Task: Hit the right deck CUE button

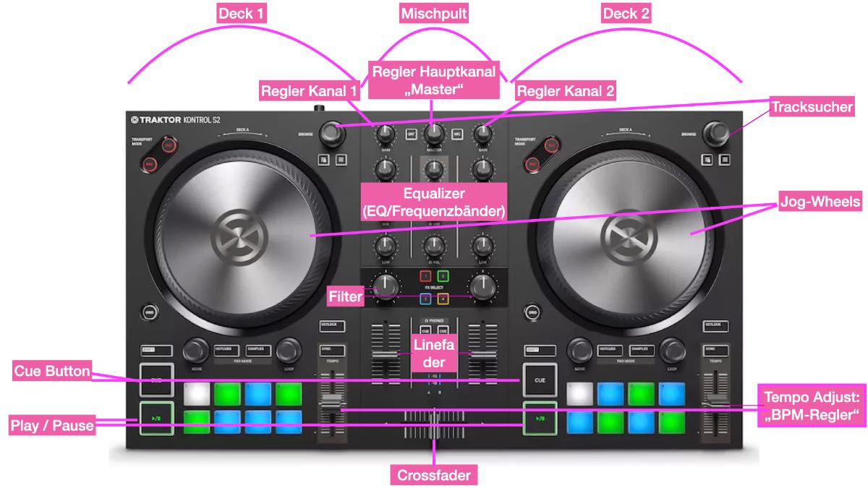Action: [x=541, y=379]
